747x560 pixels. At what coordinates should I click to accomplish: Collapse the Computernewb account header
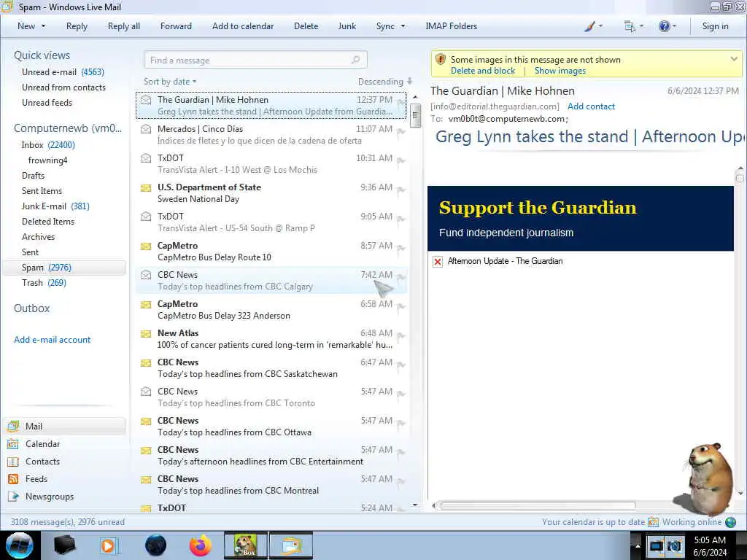click(x=68, y=128)
